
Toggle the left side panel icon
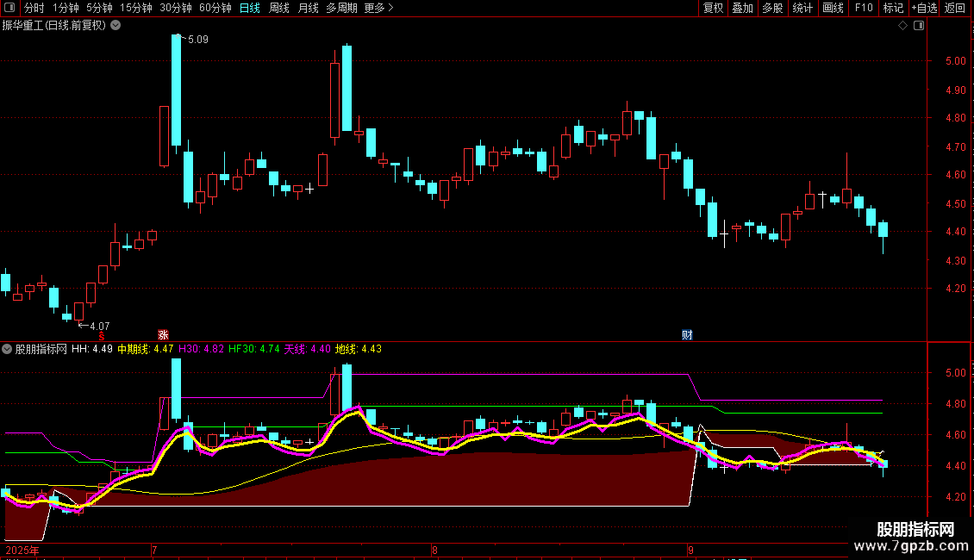9,8
